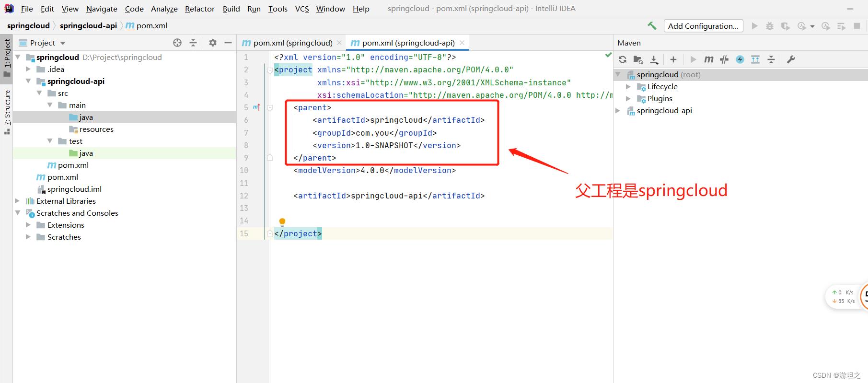Select Scratches and Consoles node
Image resolution: width=868 pixels, height=383 pixels.
pyautogui.click(x=77, y=213)
